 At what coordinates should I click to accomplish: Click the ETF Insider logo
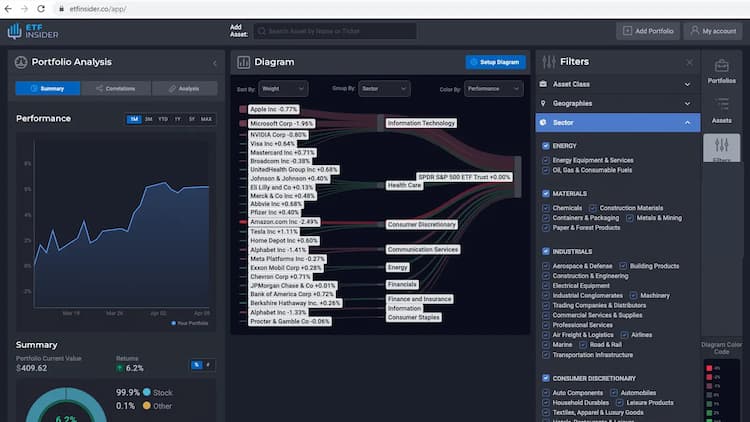(33, 31)
